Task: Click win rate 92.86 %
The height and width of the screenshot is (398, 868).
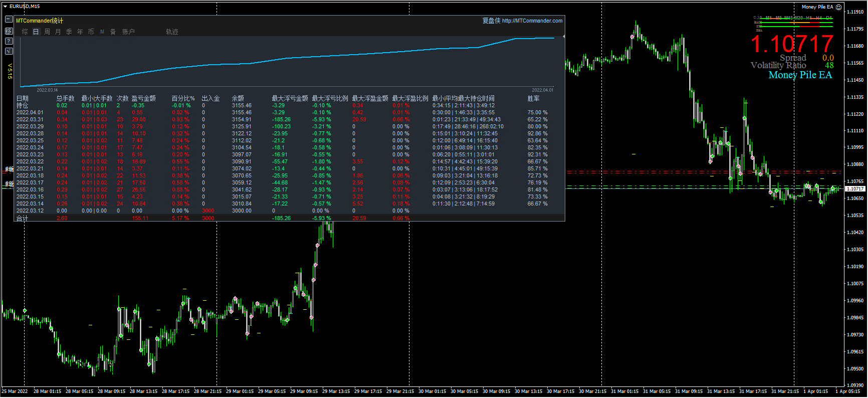Action: click(537, 133)
